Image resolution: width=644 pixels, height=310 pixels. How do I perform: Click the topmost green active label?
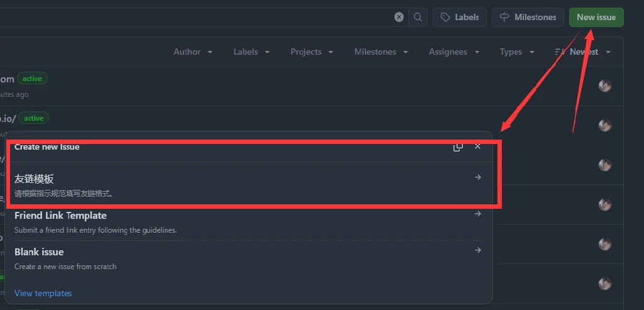[32, 79]
